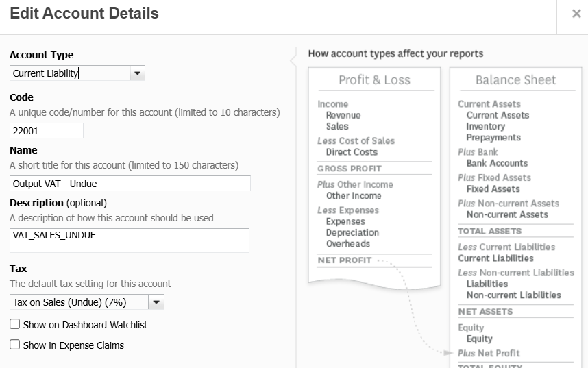This screenshot has height=368, width=588.
Task: Click the Current Liability account type field
Action: [x=70, y=73]
